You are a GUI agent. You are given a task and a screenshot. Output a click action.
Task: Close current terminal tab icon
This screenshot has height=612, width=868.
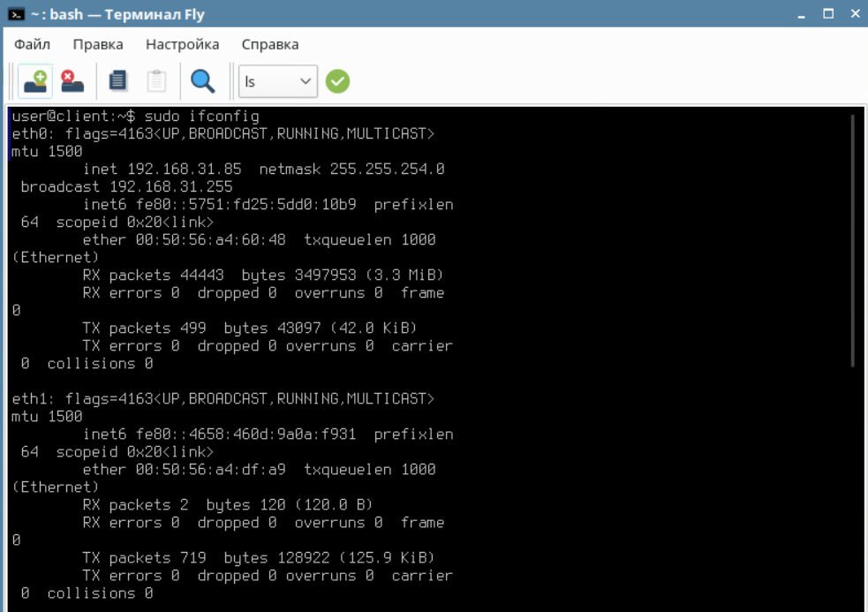(x=72, y=81)
